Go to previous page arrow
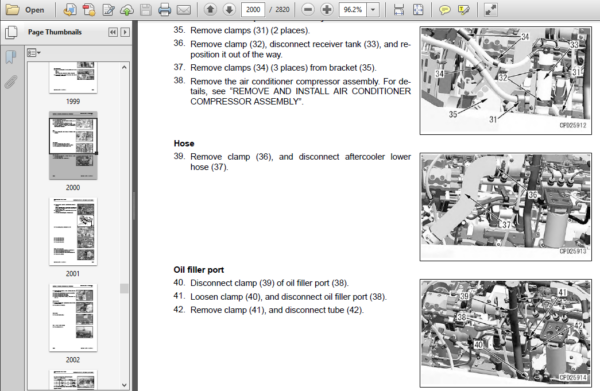The width and height of the screenshot is (600, 391). coord(210,10)
